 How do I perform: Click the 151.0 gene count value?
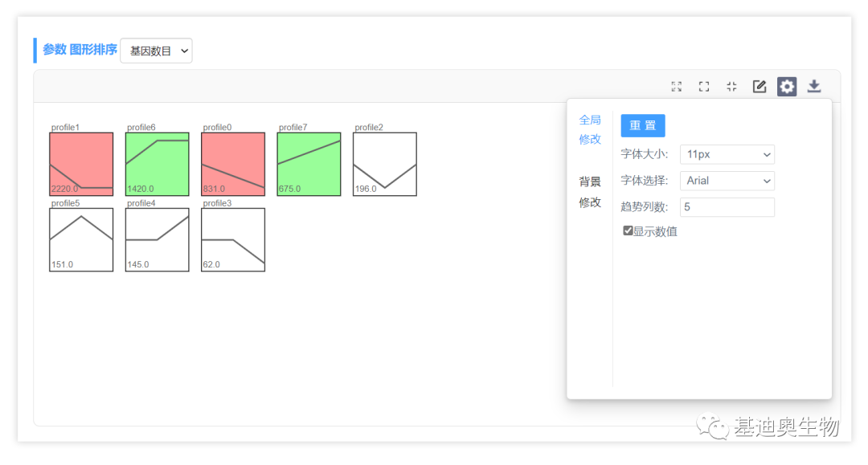(x=62, y=265)
